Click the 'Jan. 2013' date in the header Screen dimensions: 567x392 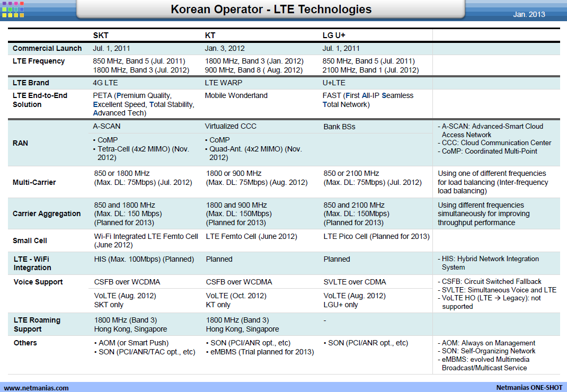[x=529, y=14]
